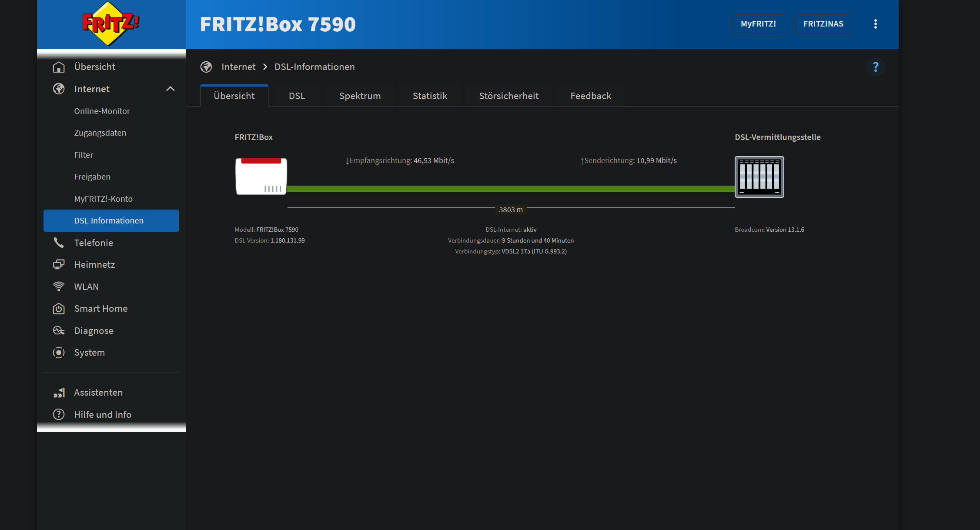Click the breadcrumb globe icon
980x530 pixels.
tap(206, 67)
